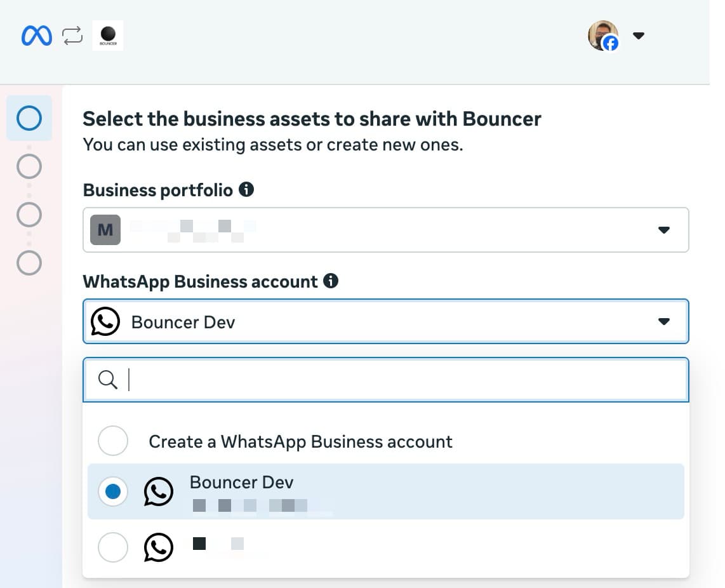Screen dimensions: 725x588
Task: Click the info icon beside Business portfolio
Action: coord(246,189)
